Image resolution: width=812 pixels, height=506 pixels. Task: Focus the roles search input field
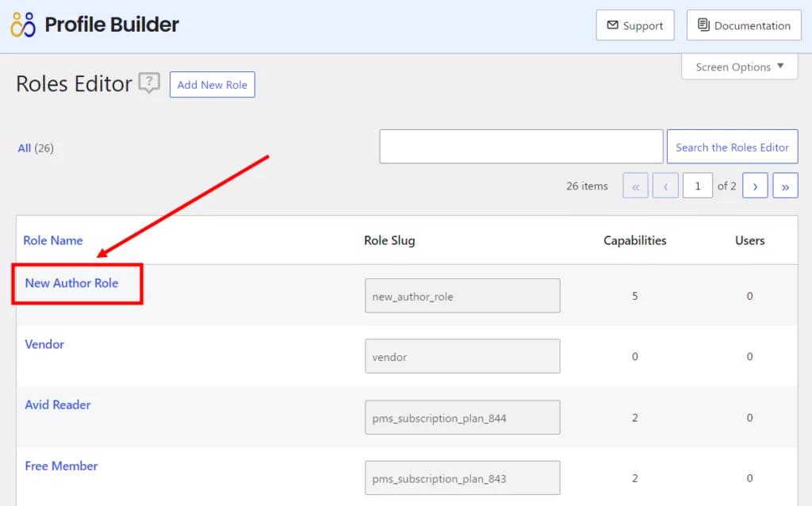521,147
